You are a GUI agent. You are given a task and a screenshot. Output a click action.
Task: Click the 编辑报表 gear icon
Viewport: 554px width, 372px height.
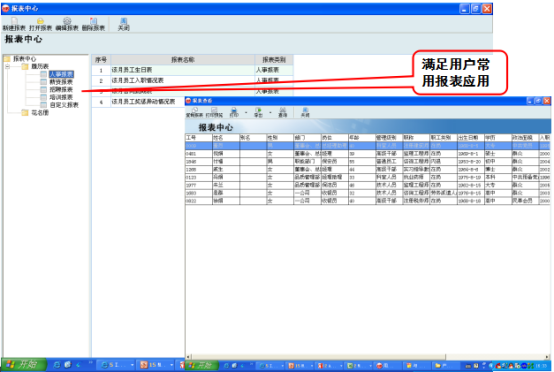(67, 22)
